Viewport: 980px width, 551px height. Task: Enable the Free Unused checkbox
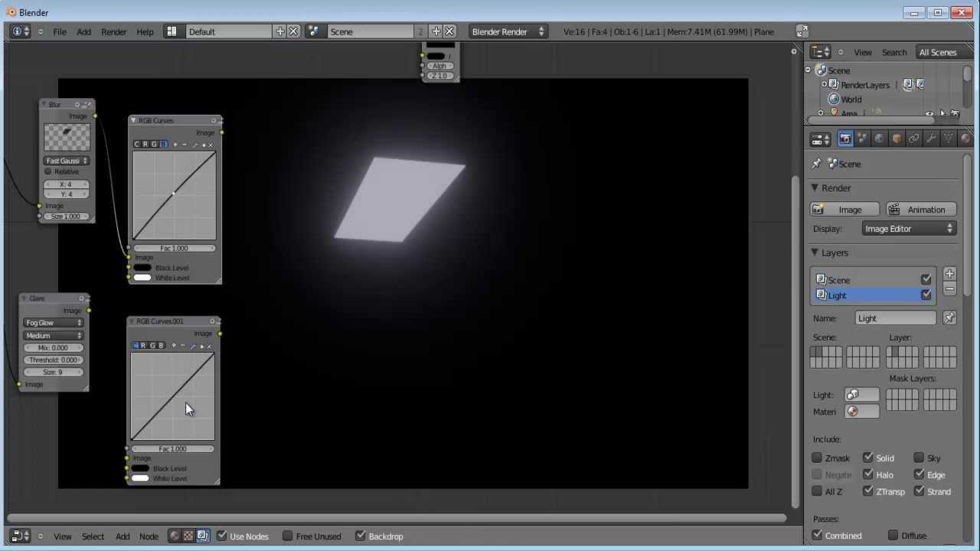288,536
